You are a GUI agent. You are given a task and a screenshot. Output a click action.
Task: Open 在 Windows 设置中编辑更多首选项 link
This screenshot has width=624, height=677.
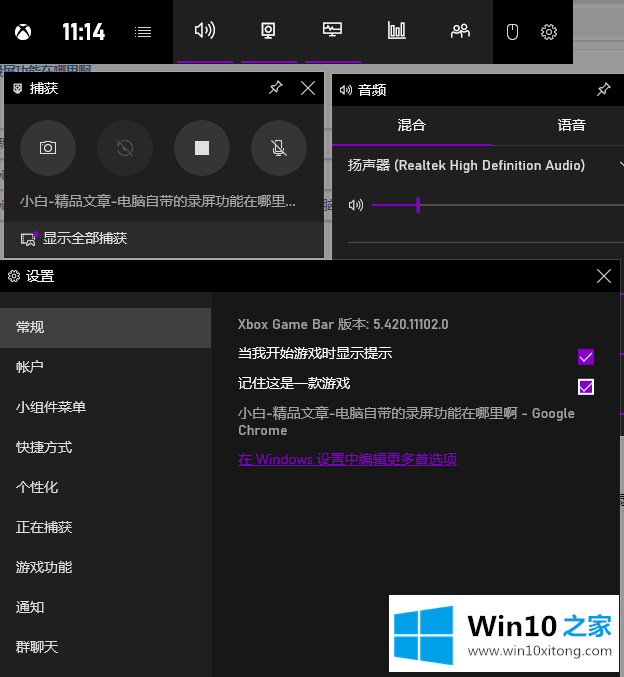tap(347, 460)
